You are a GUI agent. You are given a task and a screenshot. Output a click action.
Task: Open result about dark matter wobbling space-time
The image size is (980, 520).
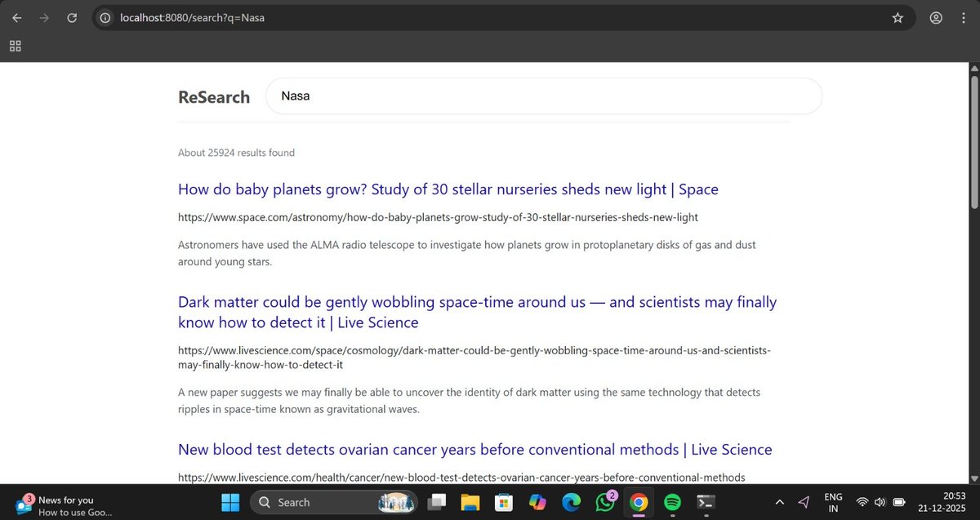coord(477,312)
